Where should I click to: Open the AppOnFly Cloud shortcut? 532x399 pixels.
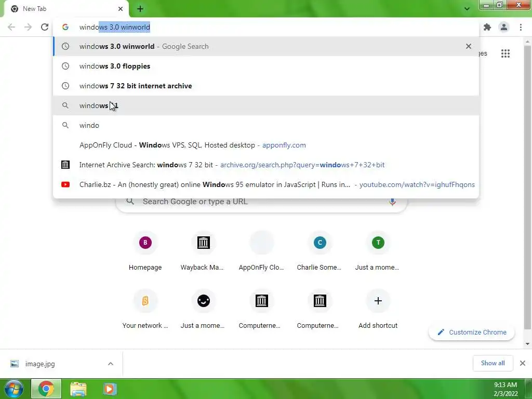[x=261, y=251]
